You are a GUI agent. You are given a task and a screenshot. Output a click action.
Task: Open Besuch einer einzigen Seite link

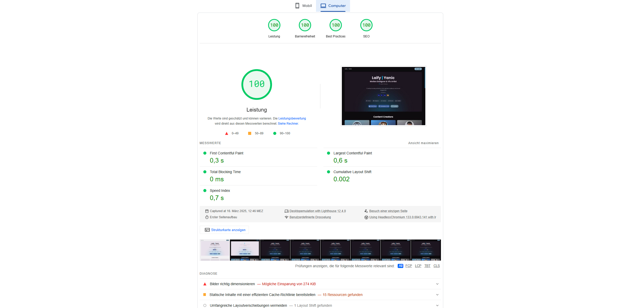click(x=388, y=211)
